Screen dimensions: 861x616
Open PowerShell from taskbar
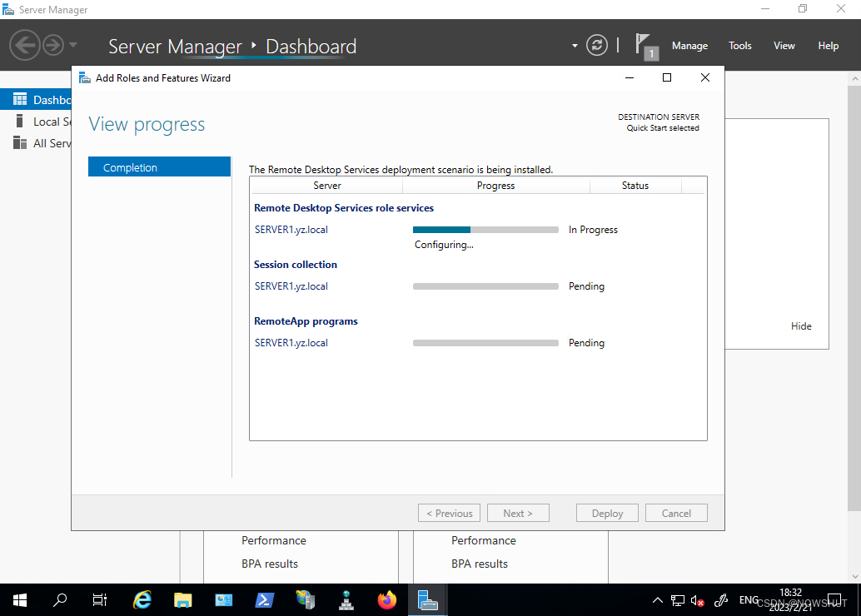(265, 600)
